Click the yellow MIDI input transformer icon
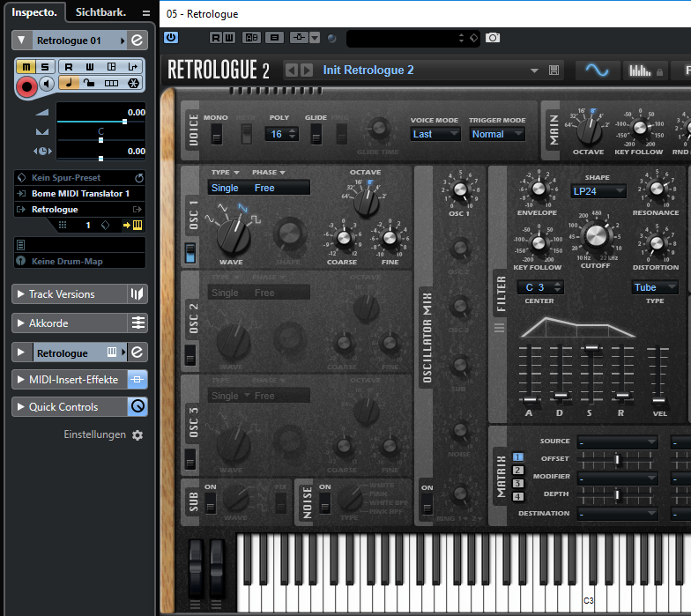 [x=132, y=226]
